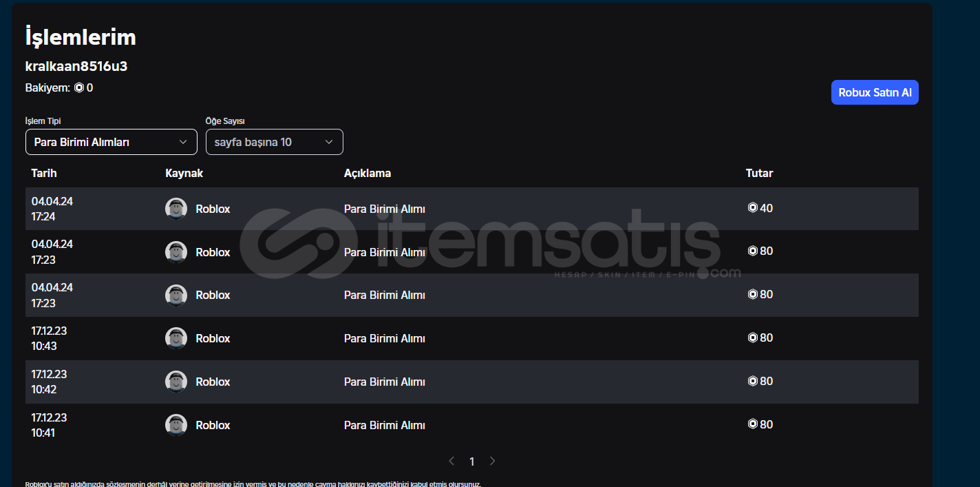Select the username kralkaan8516u3
The height and width of the screenshot is (487, 980).
pyautogui.click(x=76, y=67)
